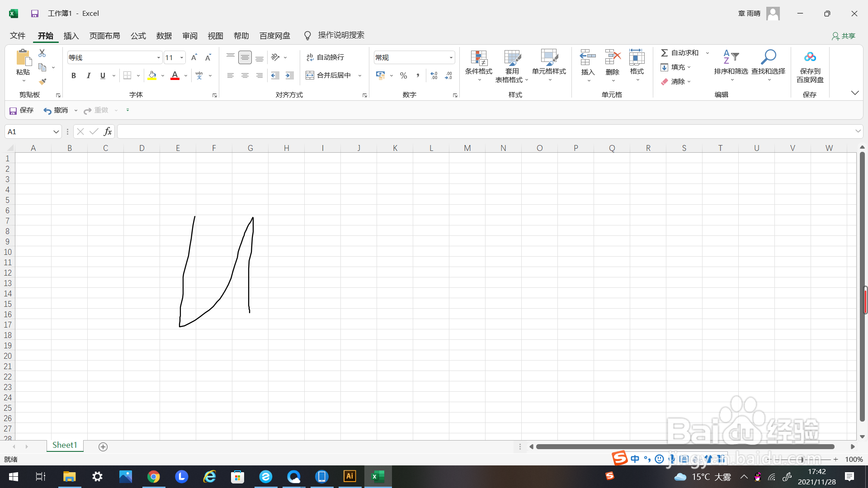Click the Increase Decimal icon

434,75
